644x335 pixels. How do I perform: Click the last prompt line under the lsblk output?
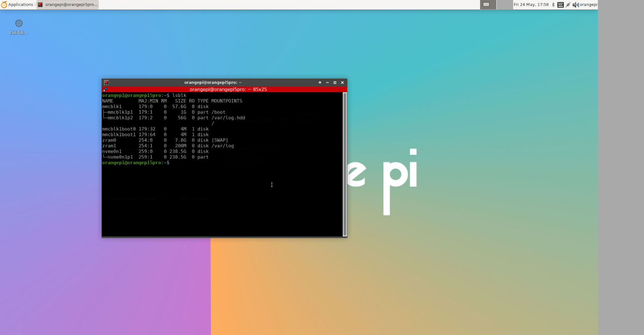point(136,163)
